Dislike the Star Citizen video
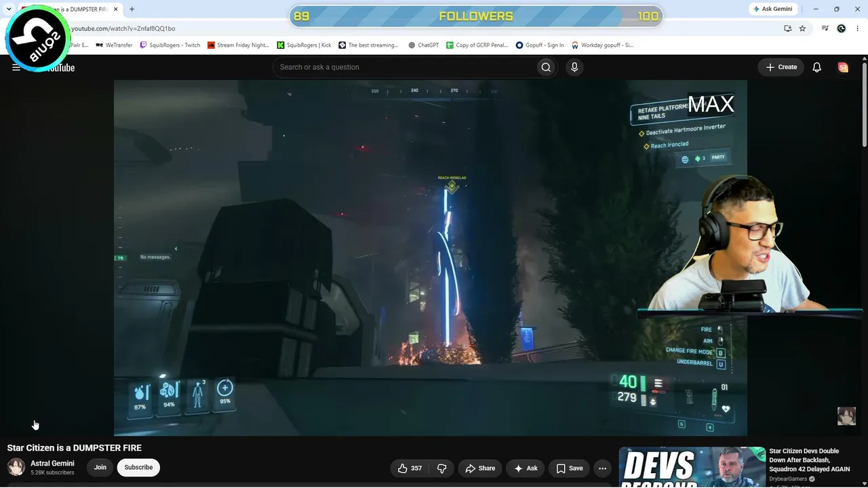The height and width of the screenshot is (488, 868). 442,468
